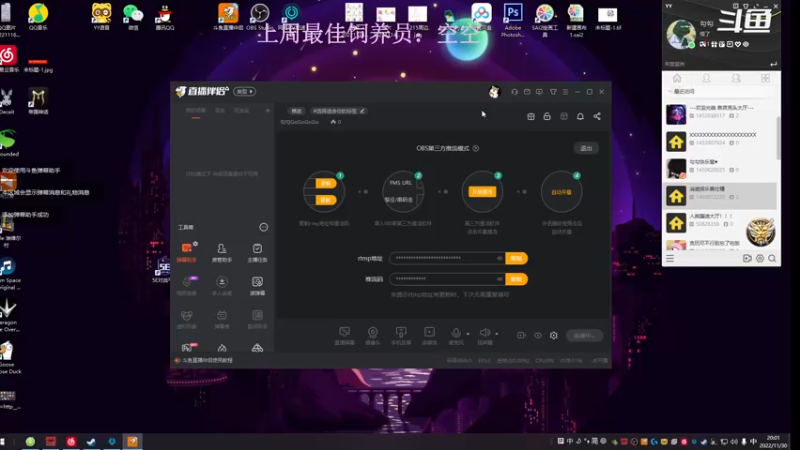The image size is (800, 450).
Task: Open the hamburger menu at YY window bottom
Action: (x=670, y=259)
